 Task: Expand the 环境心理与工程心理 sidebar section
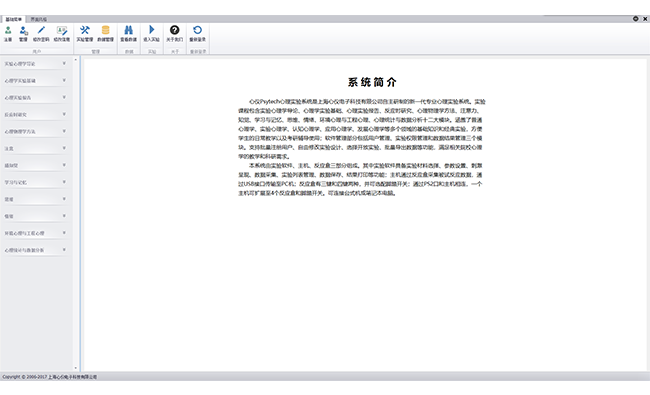click(35, 233)
